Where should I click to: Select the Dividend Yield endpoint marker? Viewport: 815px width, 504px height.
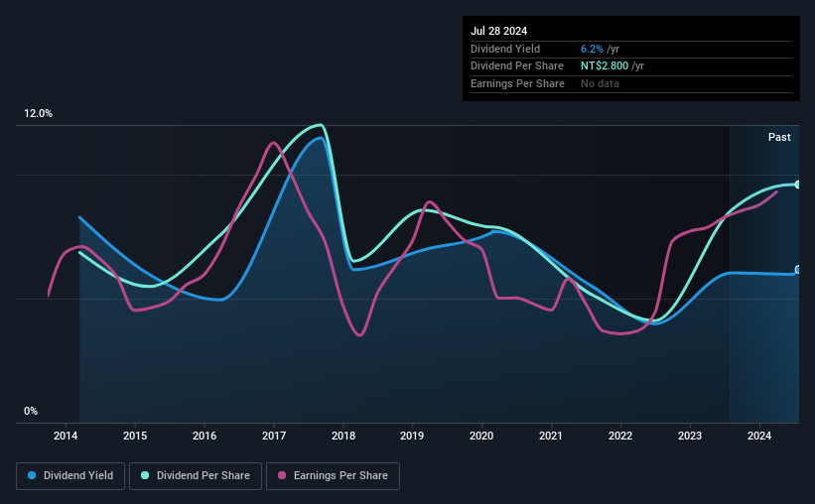point(798,269)
